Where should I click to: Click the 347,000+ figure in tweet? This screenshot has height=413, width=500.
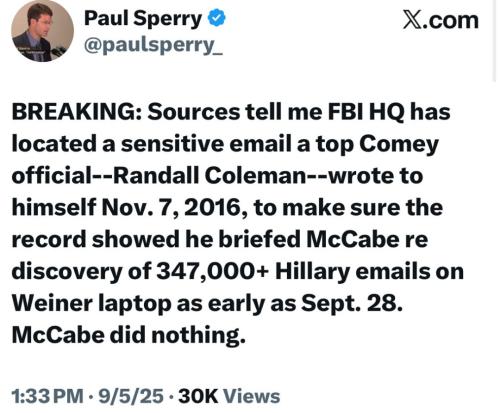[x=212, y=272]
